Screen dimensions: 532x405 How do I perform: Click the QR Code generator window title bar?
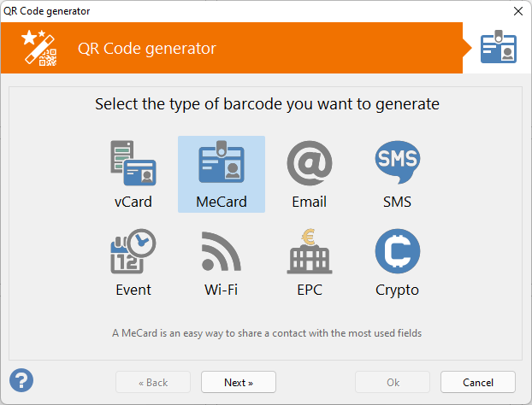point(214,11)
